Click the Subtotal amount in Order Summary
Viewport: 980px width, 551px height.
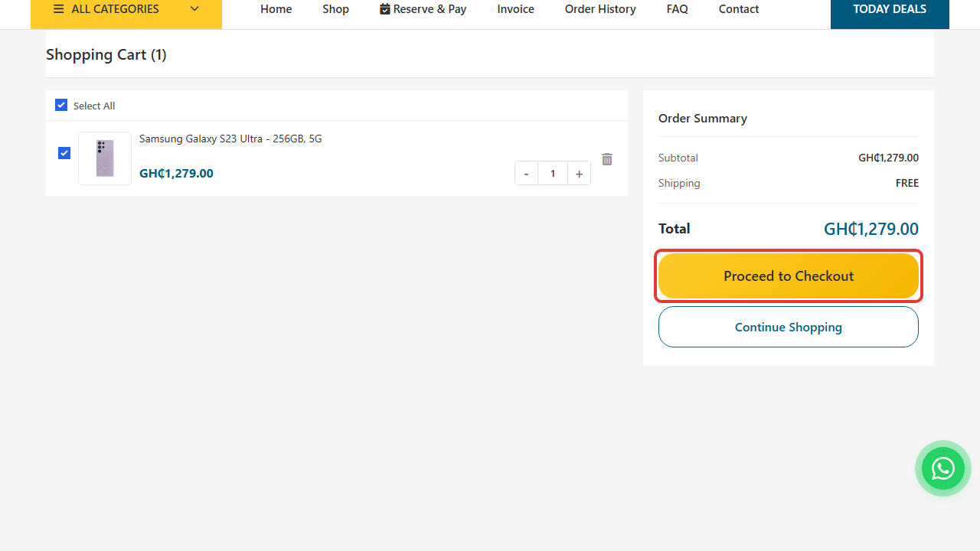[x=888, y=158]
